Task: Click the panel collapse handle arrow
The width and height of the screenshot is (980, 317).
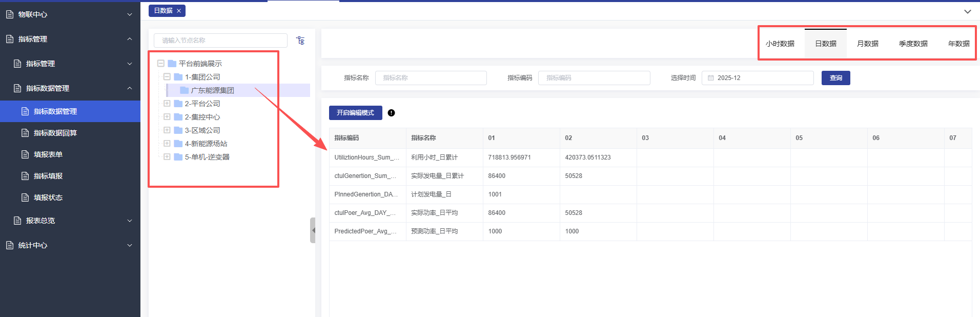Action: pyautogui.click(x=313, y=230)
